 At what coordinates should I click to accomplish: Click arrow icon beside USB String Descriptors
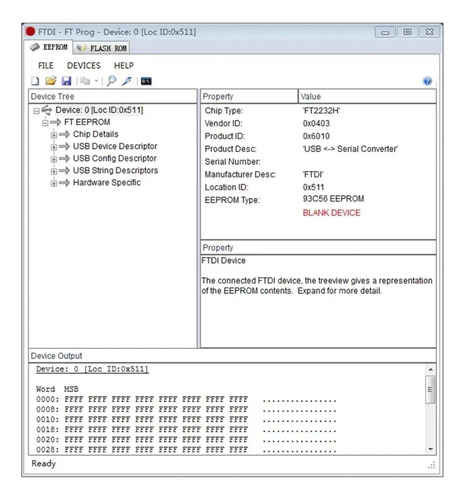64,171
